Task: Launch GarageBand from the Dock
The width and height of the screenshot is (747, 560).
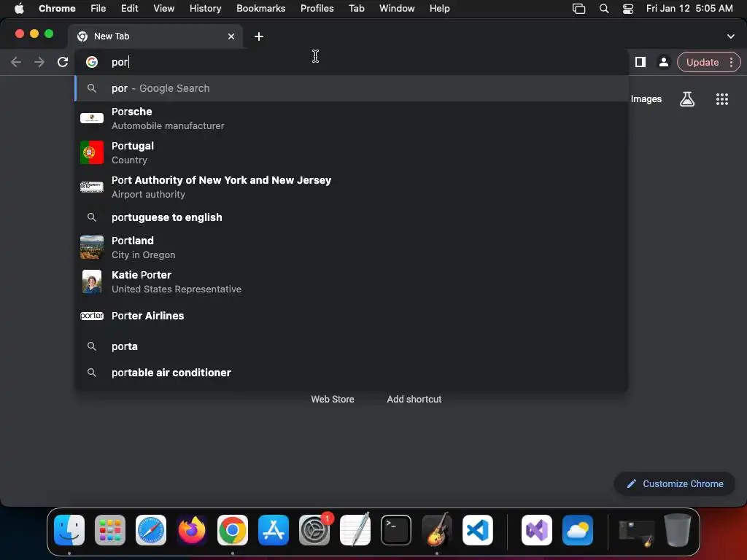Action: pos(437,530)
